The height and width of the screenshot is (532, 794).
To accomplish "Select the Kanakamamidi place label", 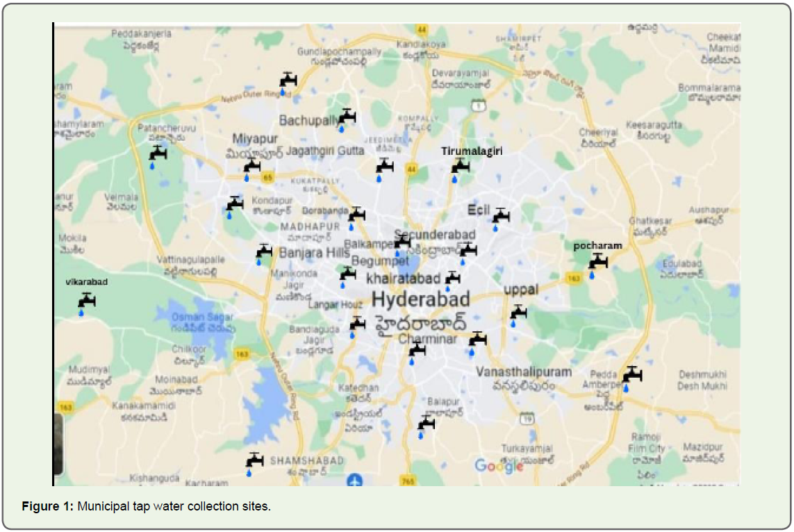I will click(x=144, y=406).
